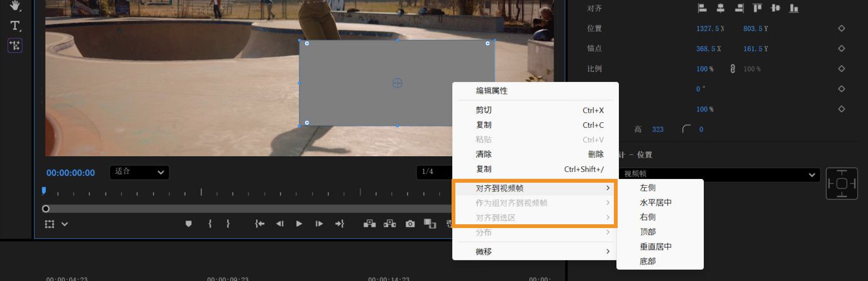Click the align bottom edges icon

click(794, 8)
